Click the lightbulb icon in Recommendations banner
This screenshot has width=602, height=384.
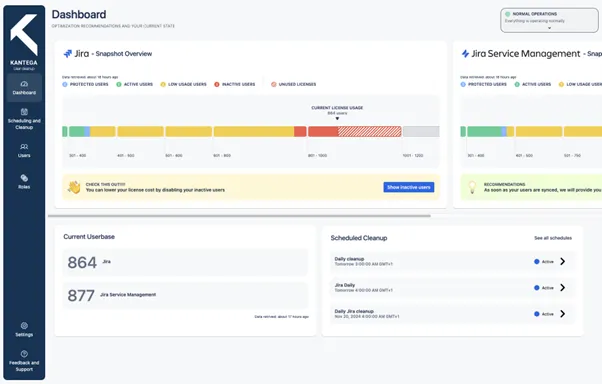472,187
